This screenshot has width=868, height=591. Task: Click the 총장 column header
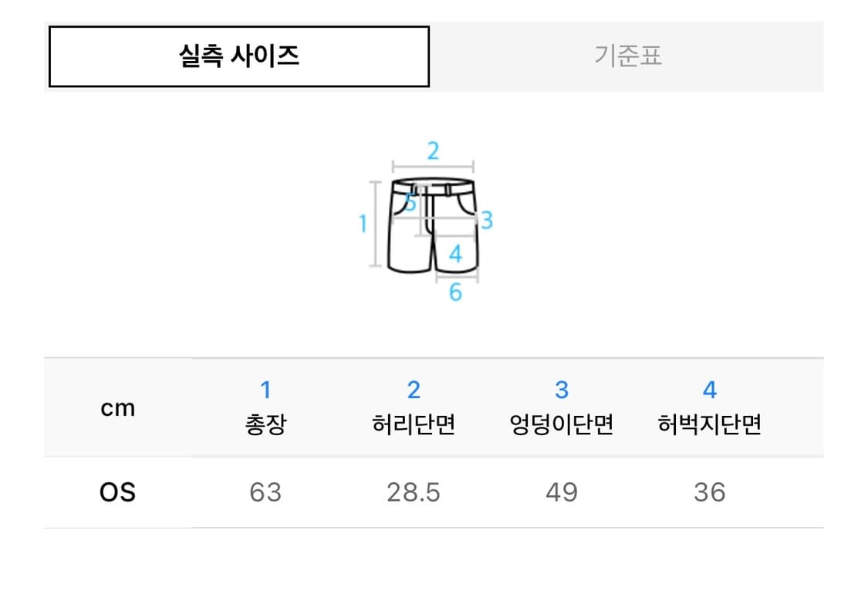(x=265, y=424)
